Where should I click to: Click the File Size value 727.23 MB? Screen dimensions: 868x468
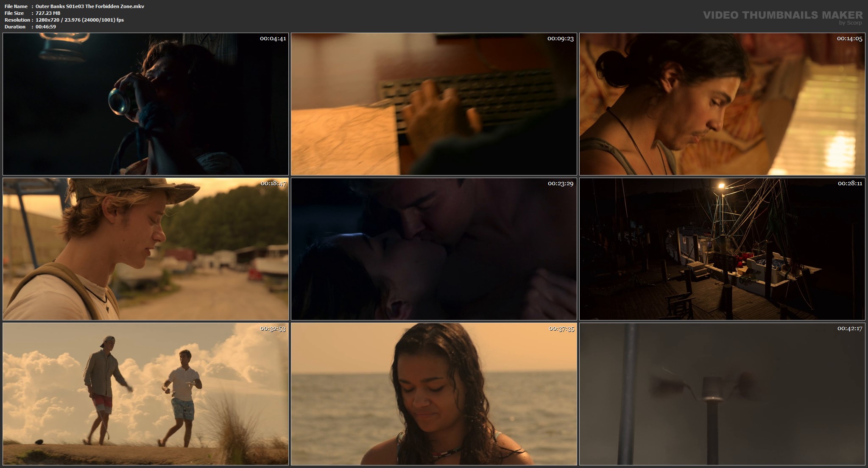pyautogui.click(x=48, y=13)
